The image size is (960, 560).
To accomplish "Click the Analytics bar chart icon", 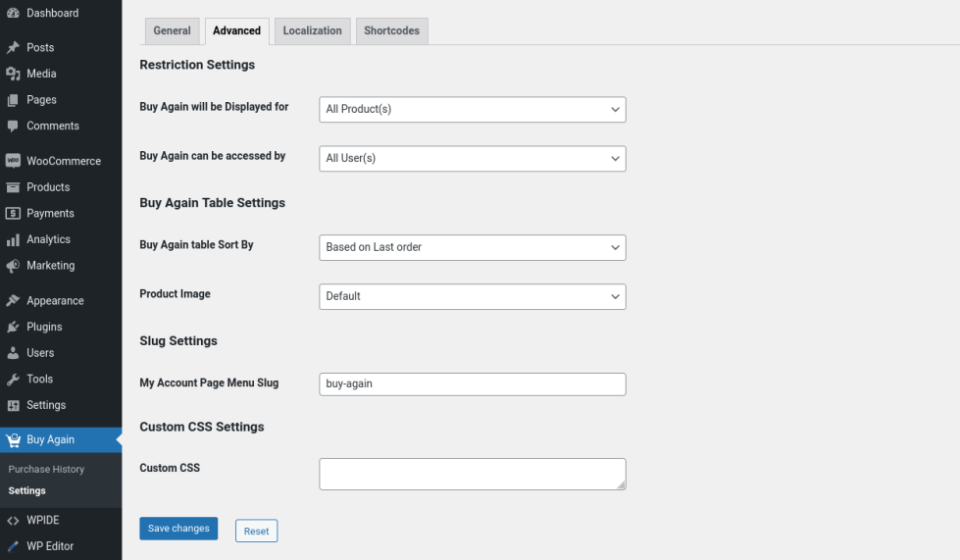I will 13,239.
